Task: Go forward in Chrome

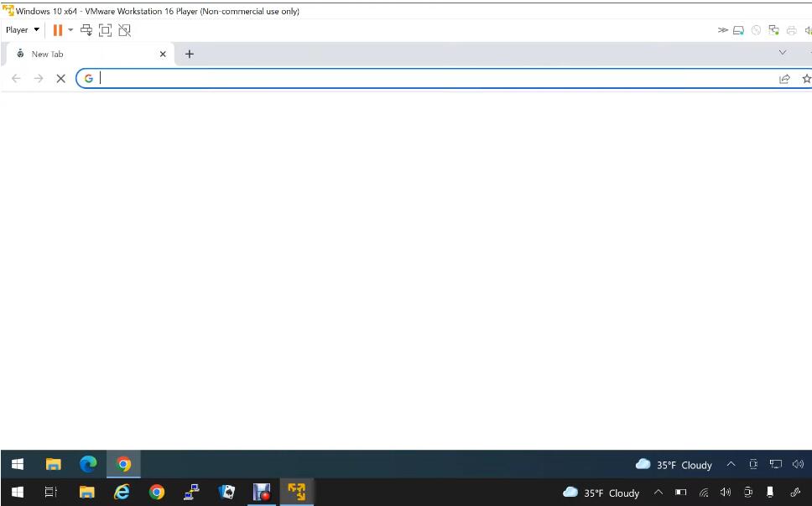Action: pos(39,78)
